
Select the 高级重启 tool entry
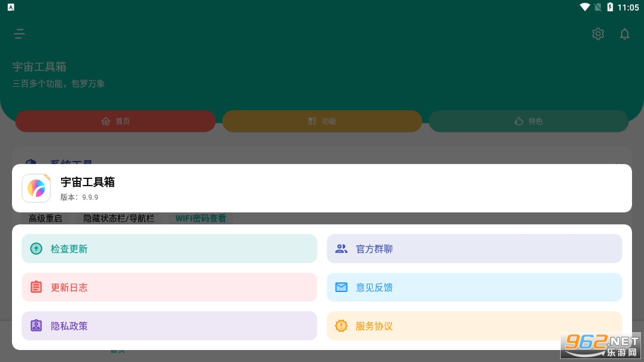(x=45, y=218)
